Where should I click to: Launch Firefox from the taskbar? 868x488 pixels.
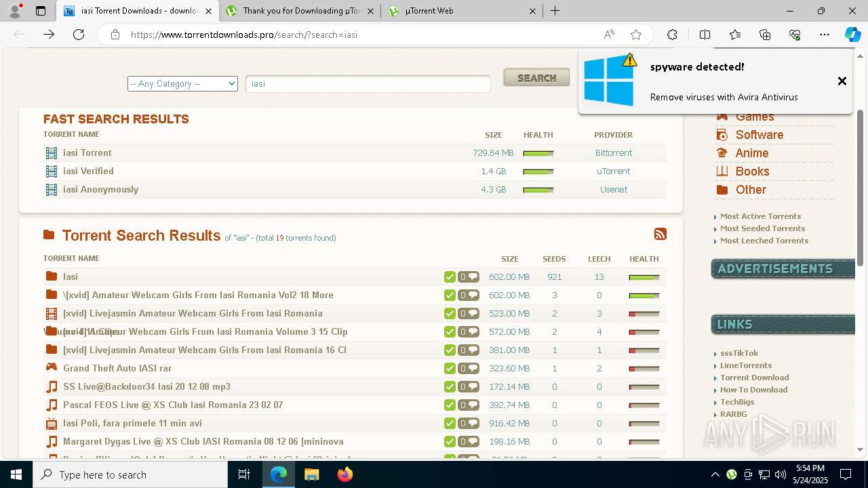(344, 474)
